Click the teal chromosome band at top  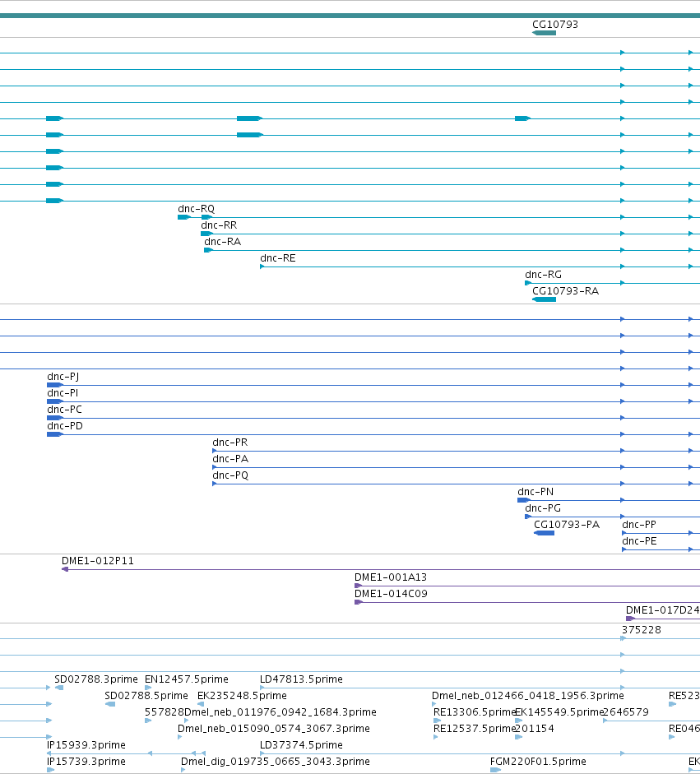350,16
